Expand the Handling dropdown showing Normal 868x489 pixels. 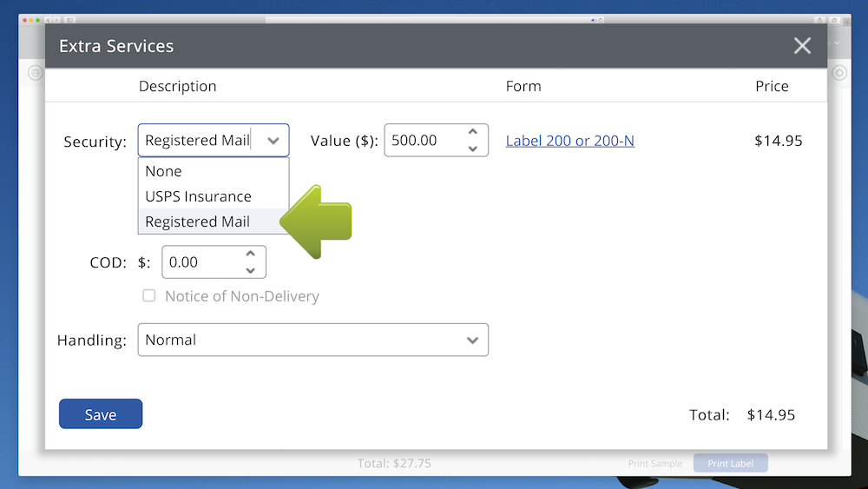312,340
